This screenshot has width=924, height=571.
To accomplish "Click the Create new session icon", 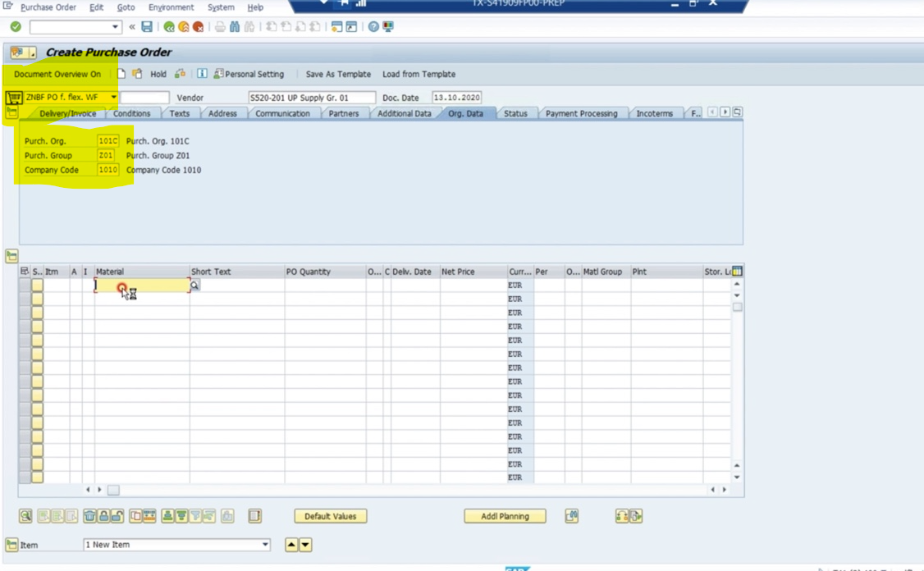I will (336, 26).
